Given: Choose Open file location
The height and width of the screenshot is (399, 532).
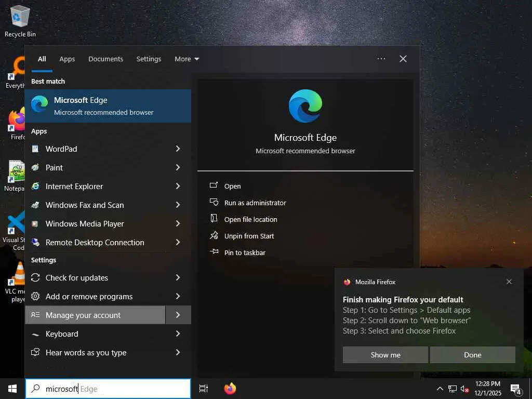Looking at the screenshot, I should click(251, 220).
